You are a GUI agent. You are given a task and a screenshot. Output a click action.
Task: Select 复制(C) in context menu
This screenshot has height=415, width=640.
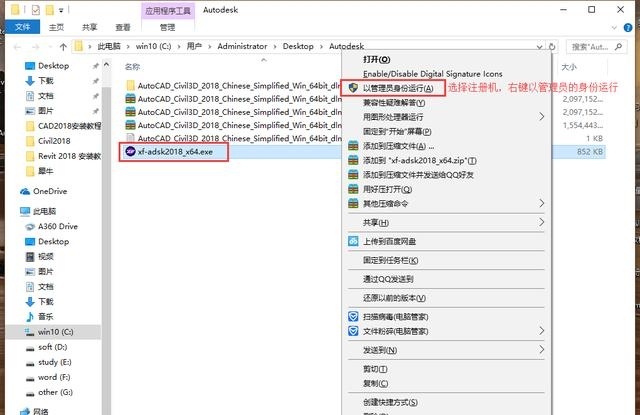pos(376,384)
